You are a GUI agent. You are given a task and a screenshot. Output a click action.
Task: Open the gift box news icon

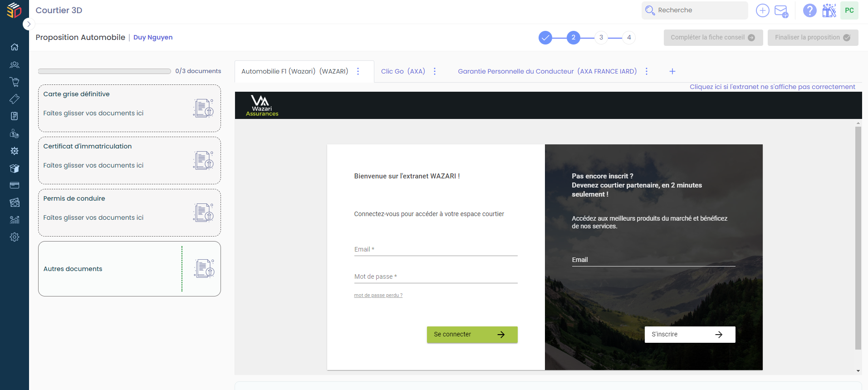coord(829,10)
